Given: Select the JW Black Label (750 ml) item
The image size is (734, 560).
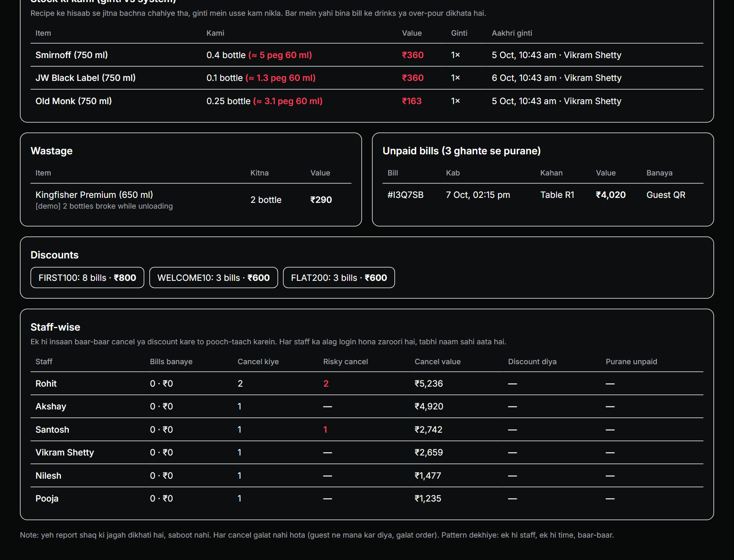Looking at the screenshot, I should 85,78.
